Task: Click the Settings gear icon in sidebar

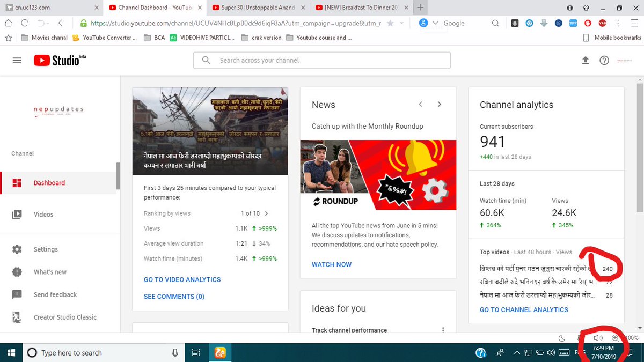Action: point(17,249)
